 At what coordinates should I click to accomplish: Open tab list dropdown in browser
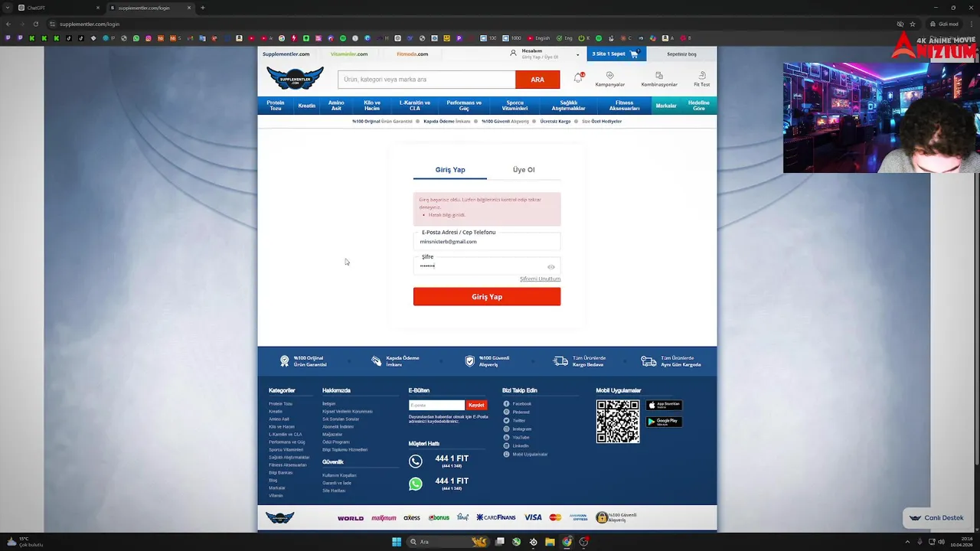click(8, 8)
